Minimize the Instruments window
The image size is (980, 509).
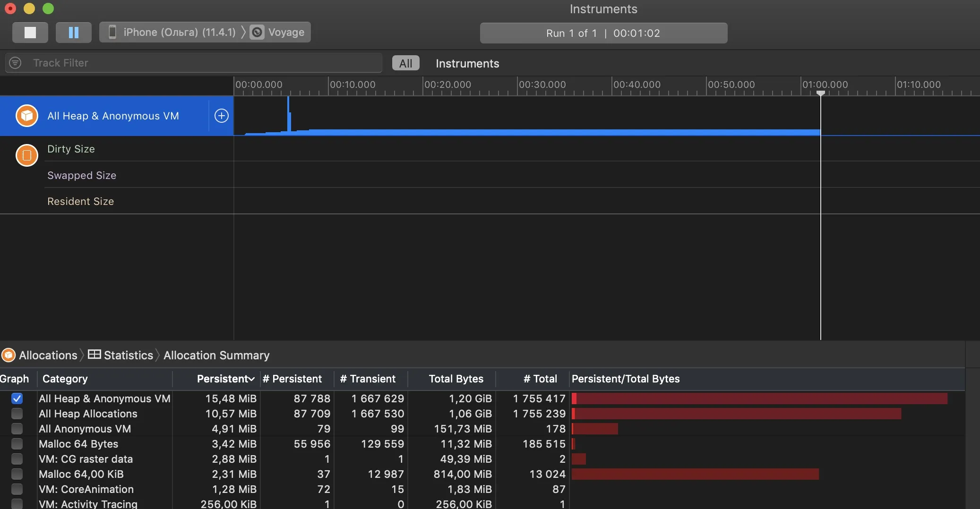29,8
